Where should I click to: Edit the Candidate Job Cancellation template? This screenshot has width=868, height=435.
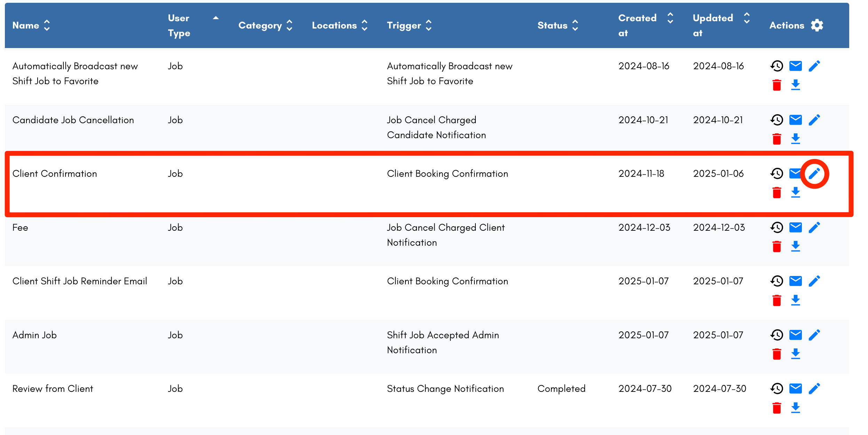(814, 120)
